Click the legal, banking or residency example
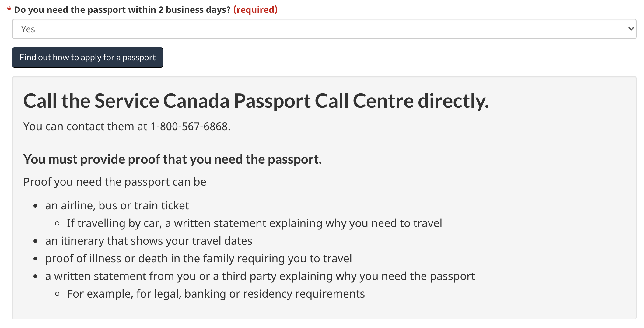The height and width of the screenshot is (328, 644). [216, 294]
